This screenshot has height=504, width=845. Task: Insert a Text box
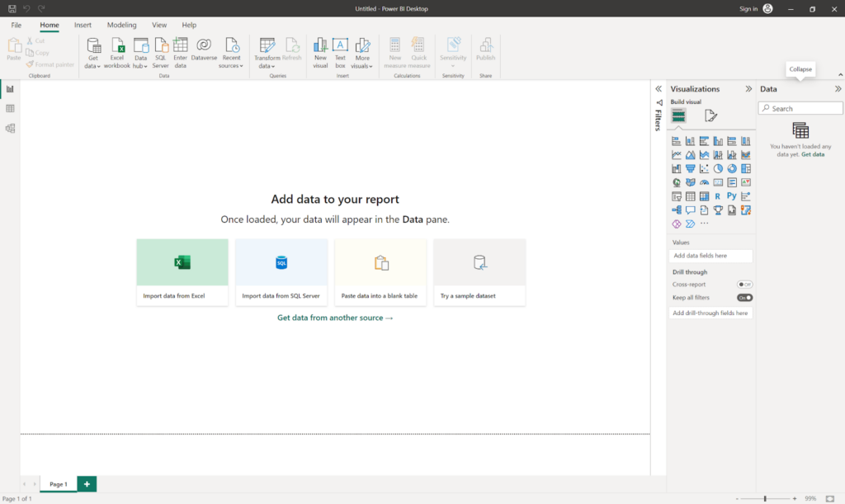(x=340, y=51)
